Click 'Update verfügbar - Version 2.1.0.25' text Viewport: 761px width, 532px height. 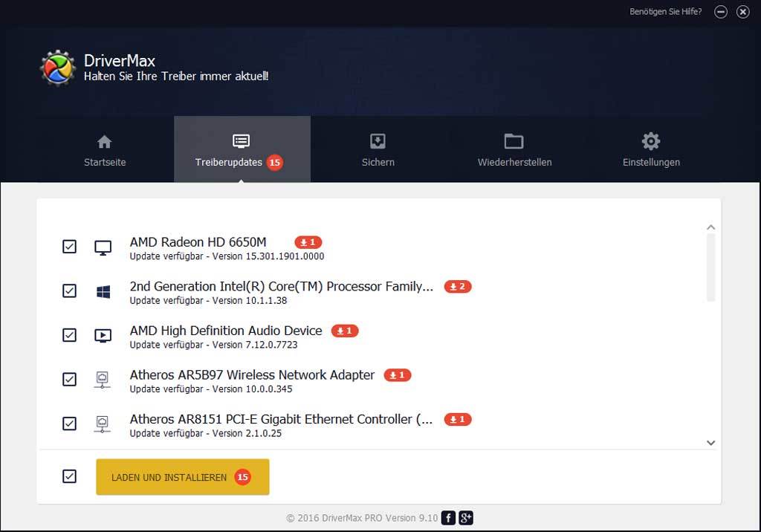205,433
